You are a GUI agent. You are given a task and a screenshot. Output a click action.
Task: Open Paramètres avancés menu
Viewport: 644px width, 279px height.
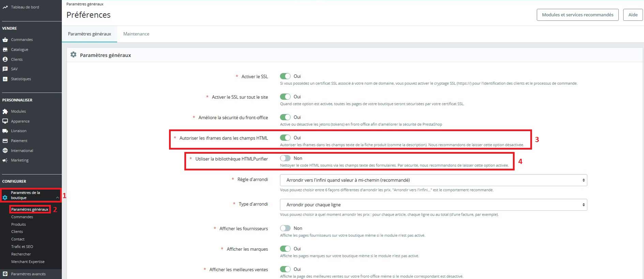click(28, 274)
